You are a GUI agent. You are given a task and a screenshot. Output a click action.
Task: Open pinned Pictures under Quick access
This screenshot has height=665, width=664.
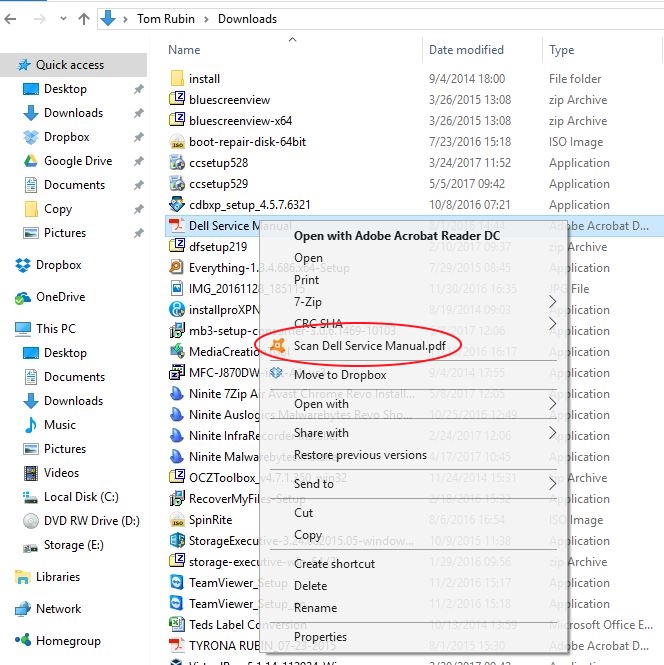[64, 232]
